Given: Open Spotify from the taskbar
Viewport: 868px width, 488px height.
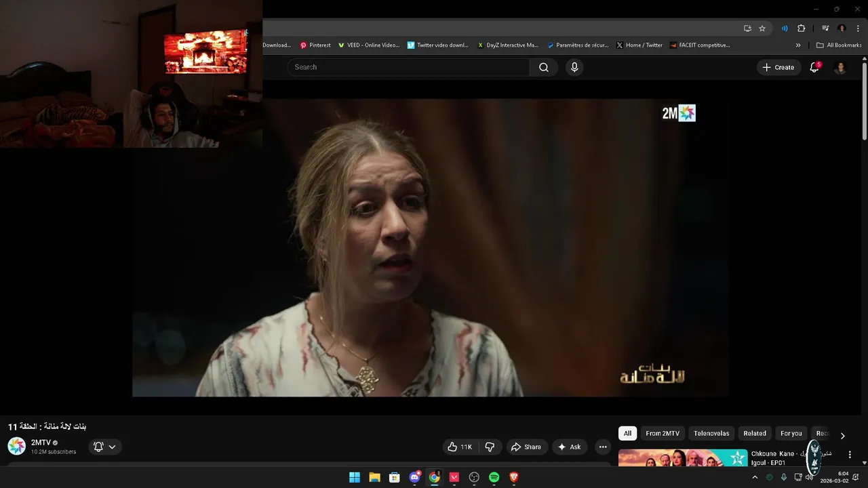Looking at the screenshot, I should [494, 477].
